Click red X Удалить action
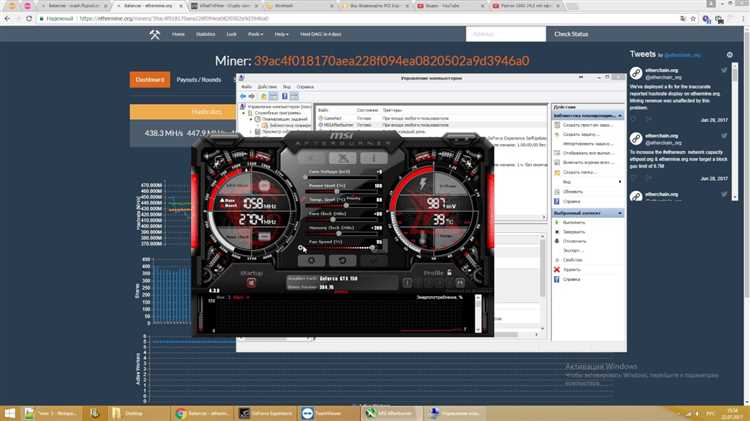The width and height of the screenshot is (750, 421). 557,269
